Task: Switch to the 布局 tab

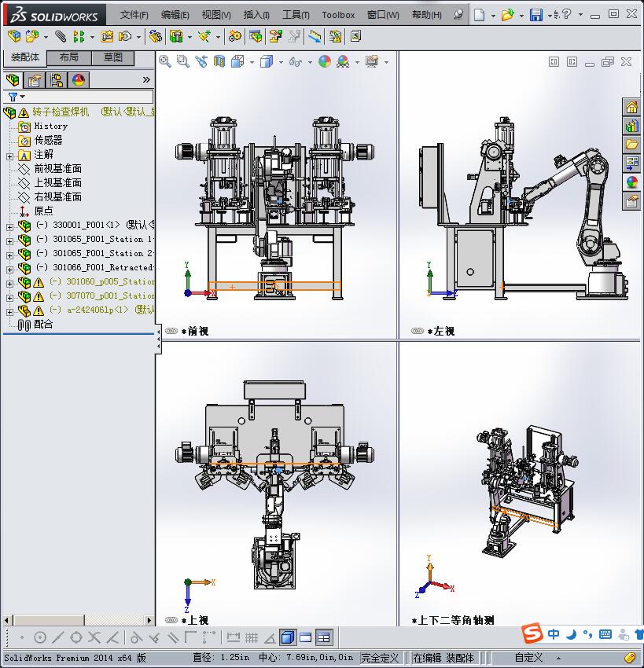Action: tap(68, 57)
